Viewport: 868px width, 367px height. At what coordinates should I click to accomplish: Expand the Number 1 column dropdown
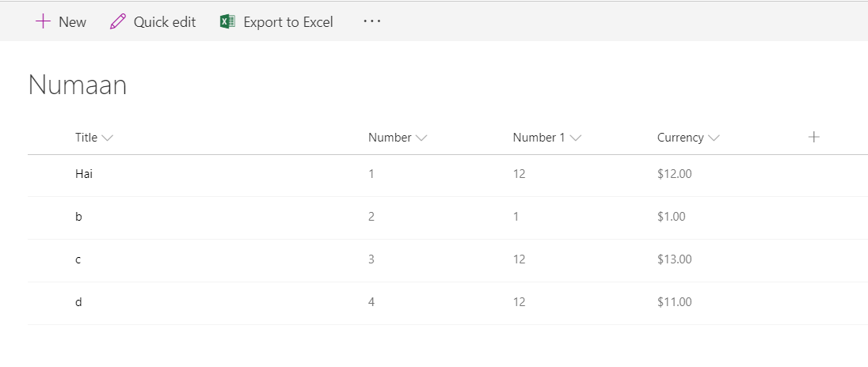(x=576, y=138)
